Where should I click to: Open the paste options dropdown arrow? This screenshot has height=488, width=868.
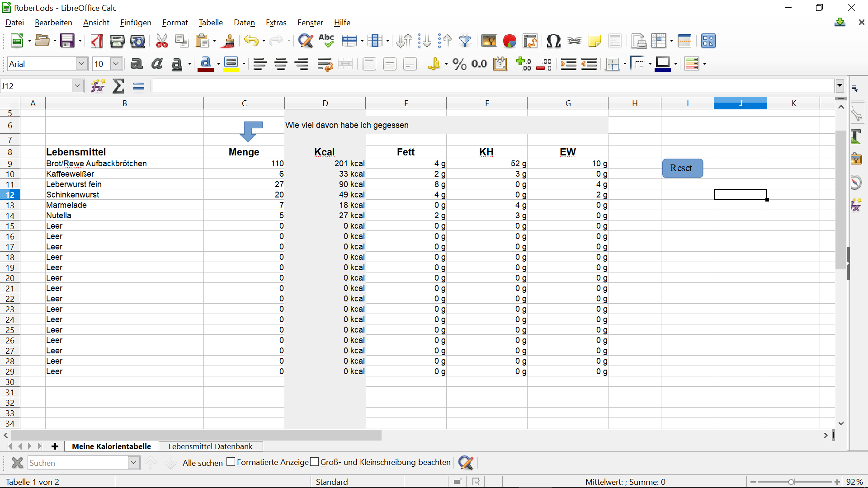point(214,41)
